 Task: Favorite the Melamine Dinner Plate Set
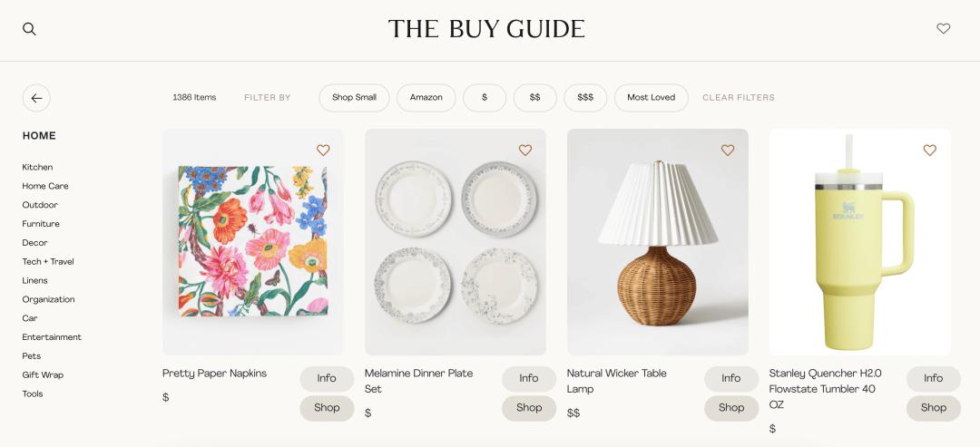click(x=525, y=151)
